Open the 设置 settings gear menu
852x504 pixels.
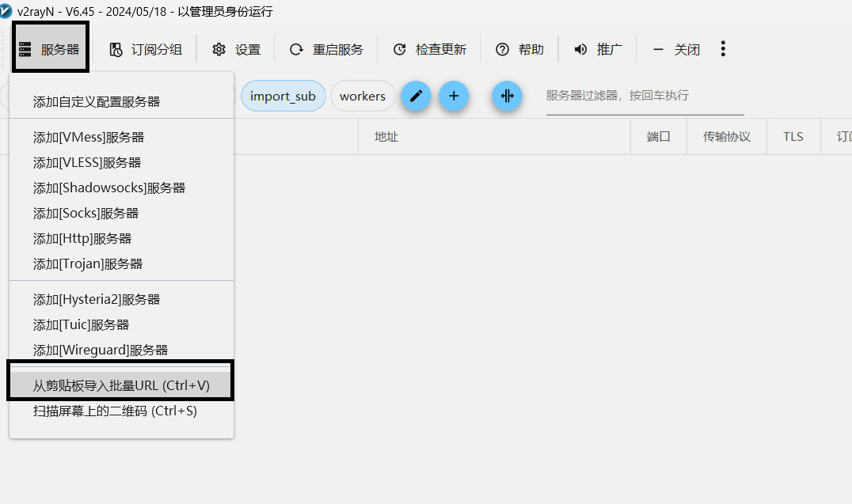click(x=237, y=49)
